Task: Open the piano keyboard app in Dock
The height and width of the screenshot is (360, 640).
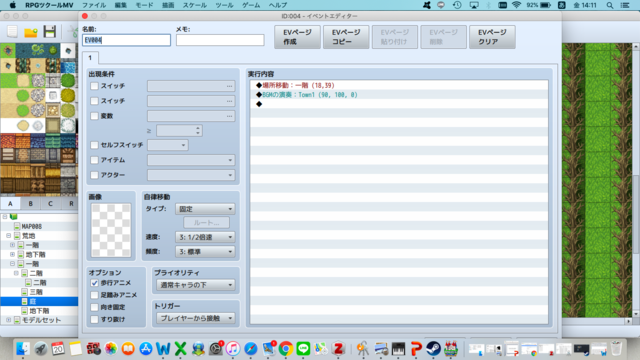Action: click(x=398, y=349)
